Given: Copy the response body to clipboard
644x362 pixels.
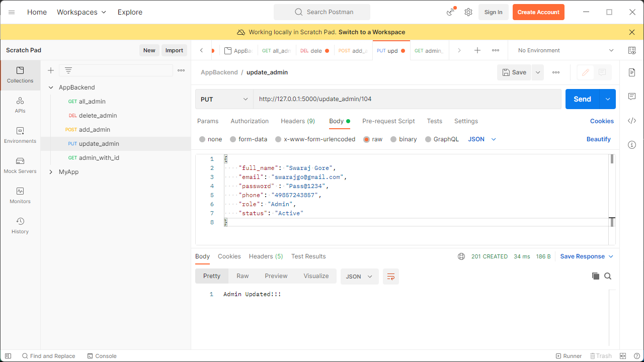Looking at the screenshot, I should [596, 276].
